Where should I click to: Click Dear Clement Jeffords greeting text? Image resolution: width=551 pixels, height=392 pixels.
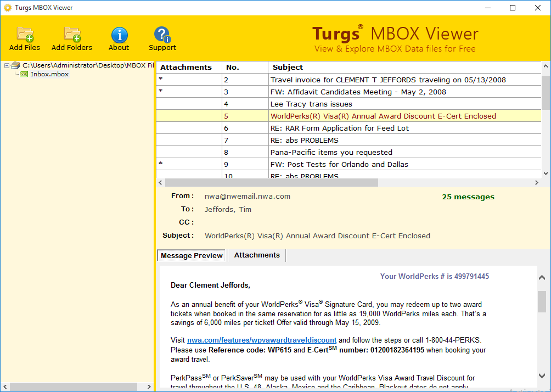(x=210, y=285)
